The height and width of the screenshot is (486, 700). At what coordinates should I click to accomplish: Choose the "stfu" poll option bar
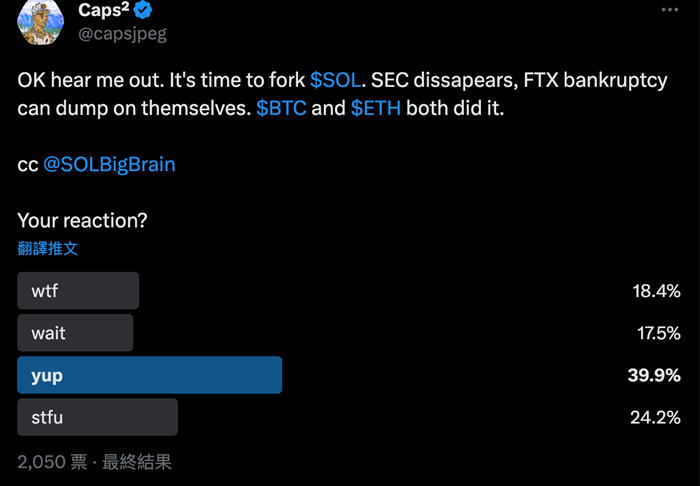(97, 417)
